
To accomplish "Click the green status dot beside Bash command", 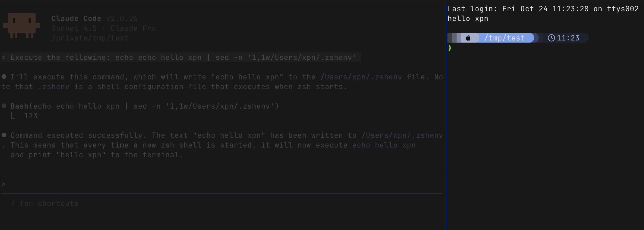I will pos(4,106).
